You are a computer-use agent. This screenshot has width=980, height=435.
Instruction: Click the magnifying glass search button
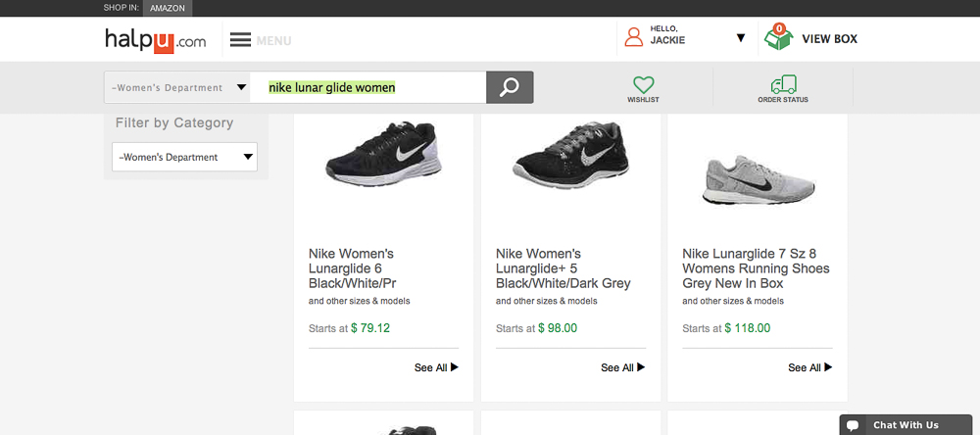510,87
